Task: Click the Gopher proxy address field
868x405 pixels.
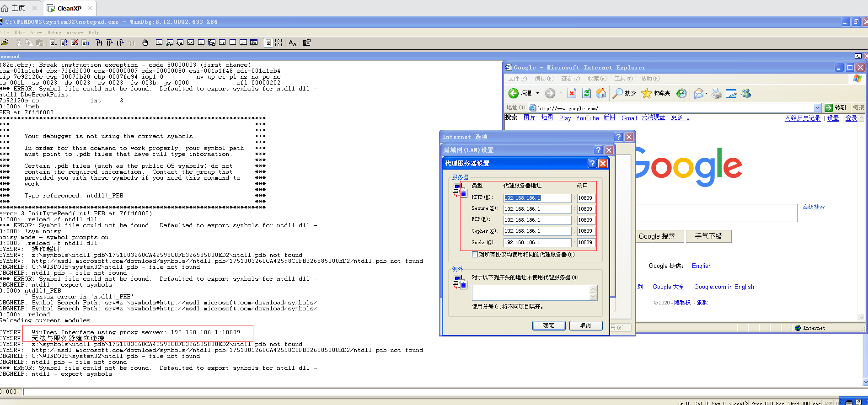Action: tap(537, 231)
